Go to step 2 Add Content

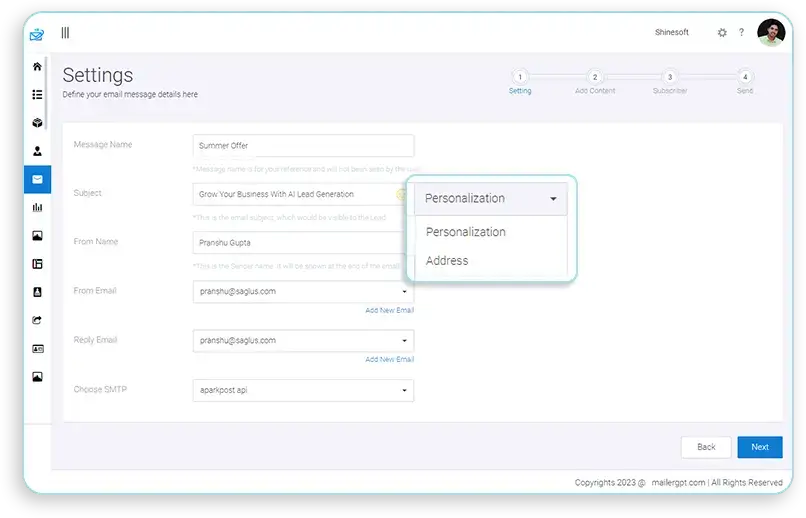pos(595,82)
